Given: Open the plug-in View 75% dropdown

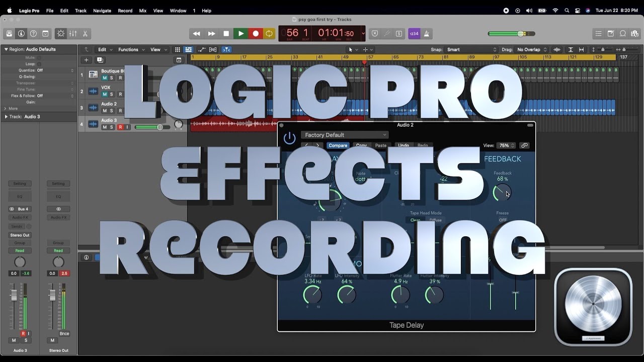Looking at the screenshot, I should [x=506, y=145].
